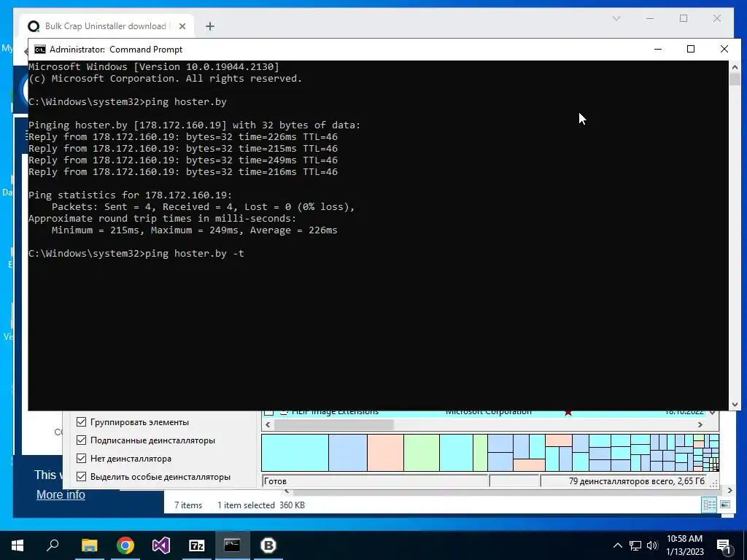The height and width of the screenshot is (560, 747).
Task: Open Bulk Crap Uninstaller taskbar icon
Action: [x=268, y=545]
